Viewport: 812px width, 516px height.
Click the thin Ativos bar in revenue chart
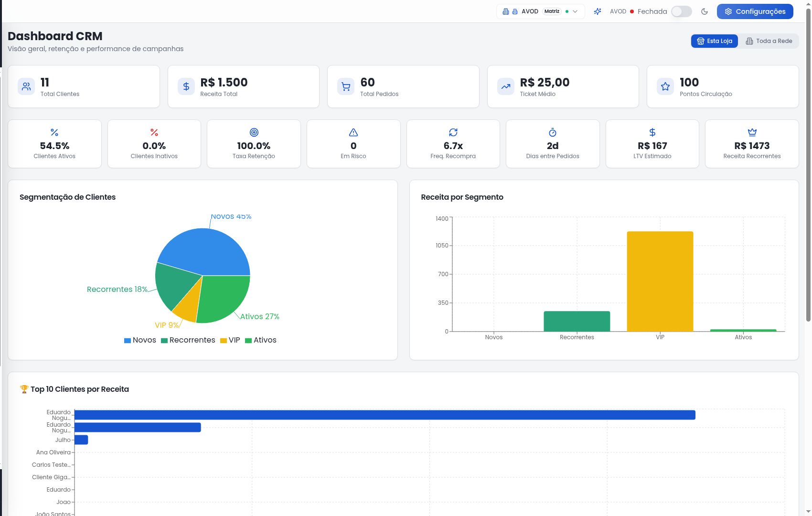tap(743, 330)
